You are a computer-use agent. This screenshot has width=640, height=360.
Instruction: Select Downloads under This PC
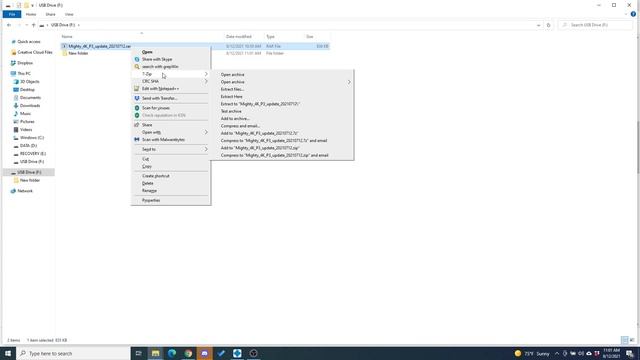pos(30,106)
